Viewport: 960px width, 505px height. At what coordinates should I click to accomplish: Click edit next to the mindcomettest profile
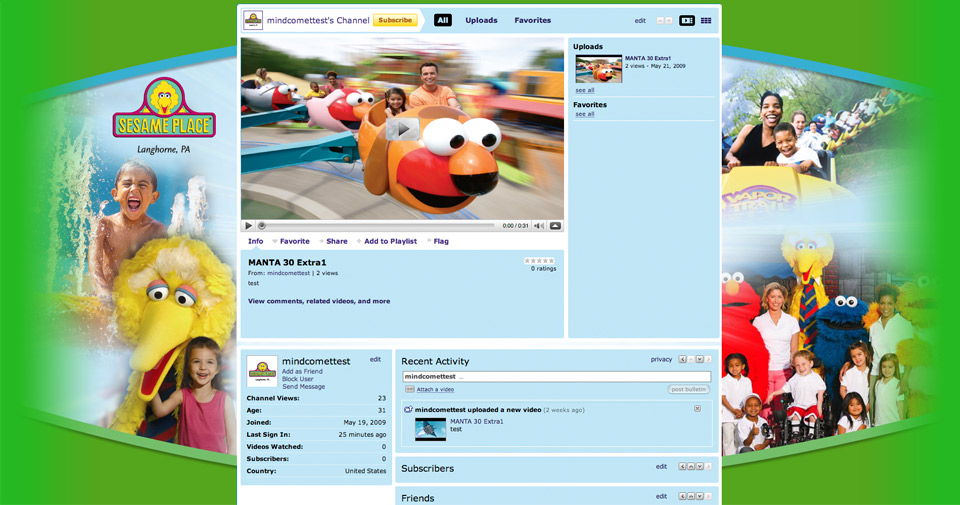coord(375,359)
